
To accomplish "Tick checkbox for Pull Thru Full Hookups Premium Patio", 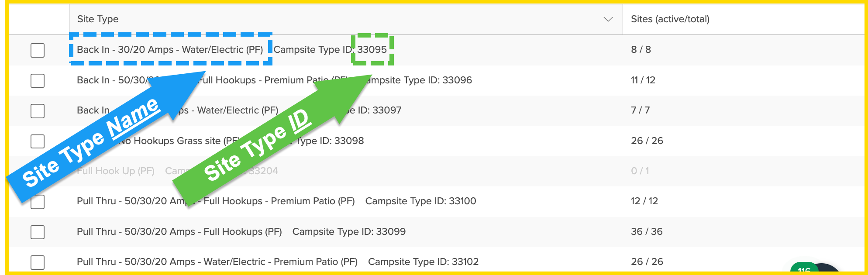I will (x=38, y=202).
